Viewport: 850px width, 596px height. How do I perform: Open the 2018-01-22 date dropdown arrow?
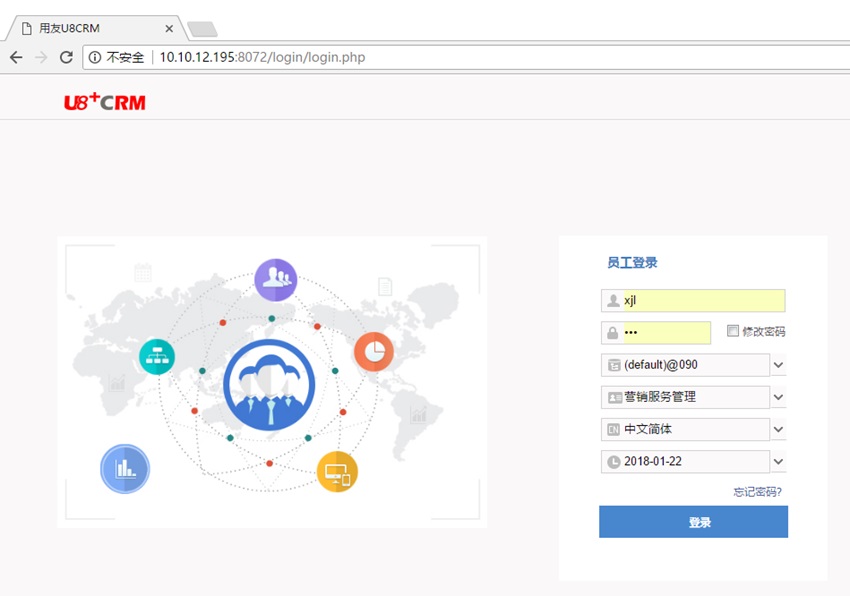(x=778, y=462)
